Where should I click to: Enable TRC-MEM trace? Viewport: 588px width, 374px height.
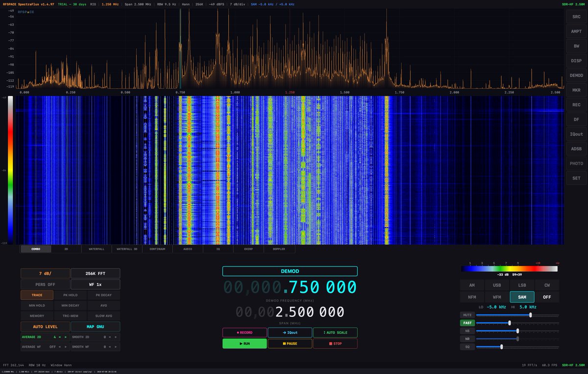(x=71, y=316)
